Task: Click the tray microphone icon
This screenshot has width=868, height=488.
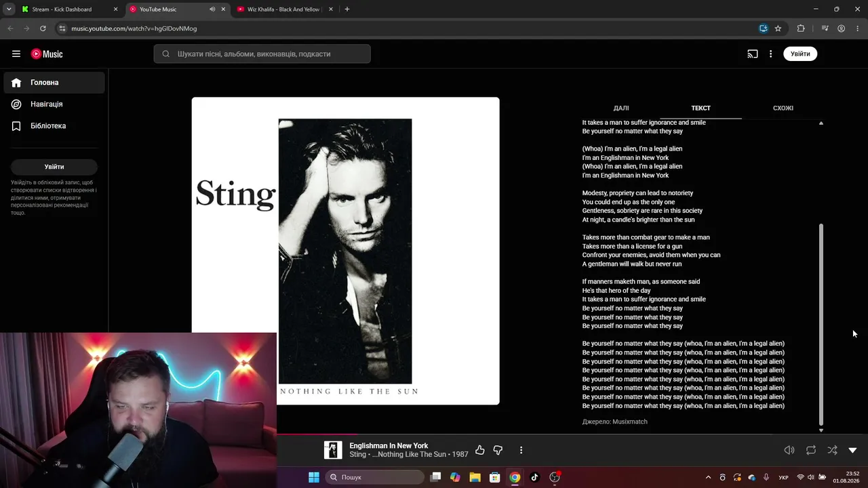Action: 766,477
